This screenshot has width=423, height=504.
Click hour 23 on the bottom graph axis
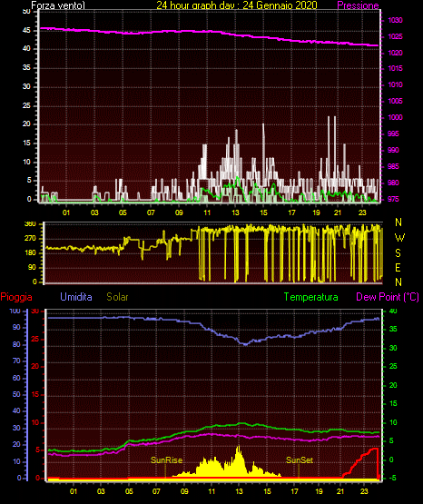(x=364, y=491)
